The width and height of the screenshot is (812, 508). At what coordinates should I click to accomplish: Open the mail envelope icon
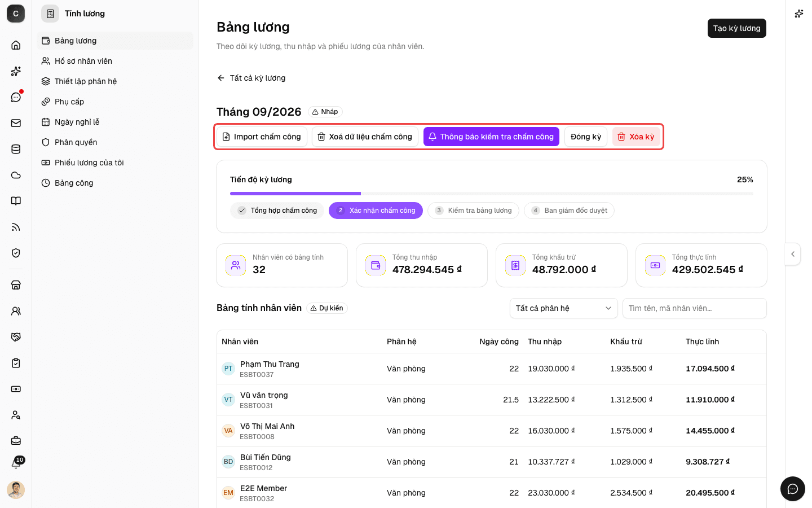(16, 123)
